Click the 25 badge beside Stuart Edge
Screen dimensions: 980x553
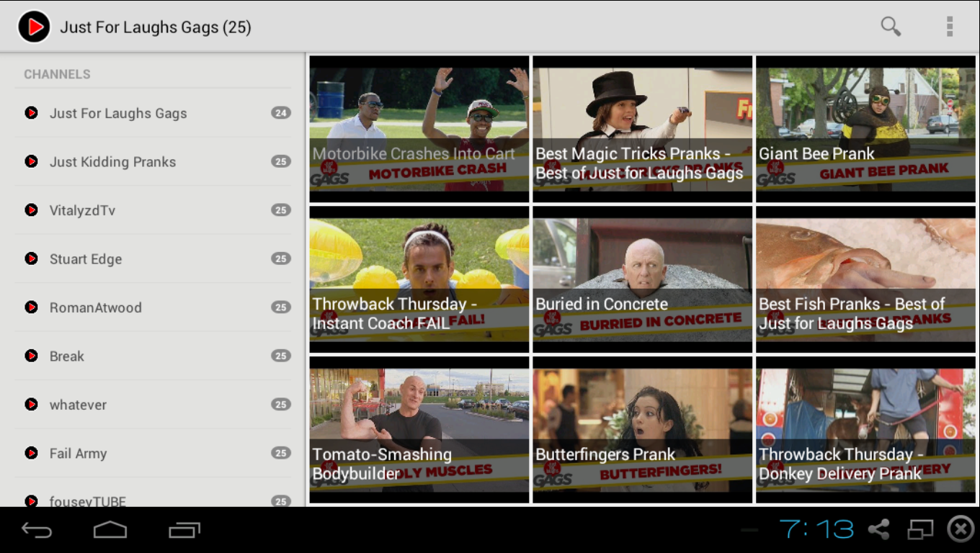[x=281, y=258]
